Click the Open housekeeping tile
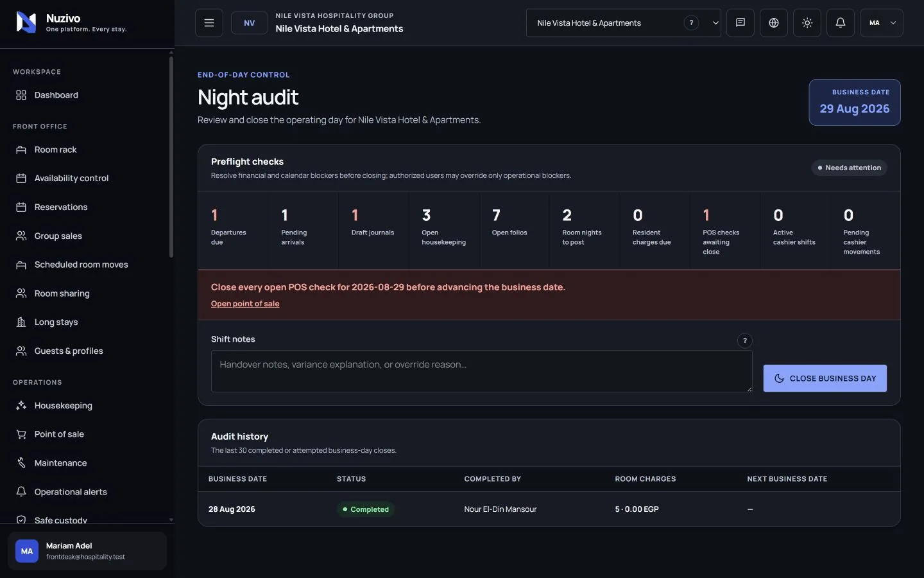This screenshot has width=924, height=578. tap(444, 231)
